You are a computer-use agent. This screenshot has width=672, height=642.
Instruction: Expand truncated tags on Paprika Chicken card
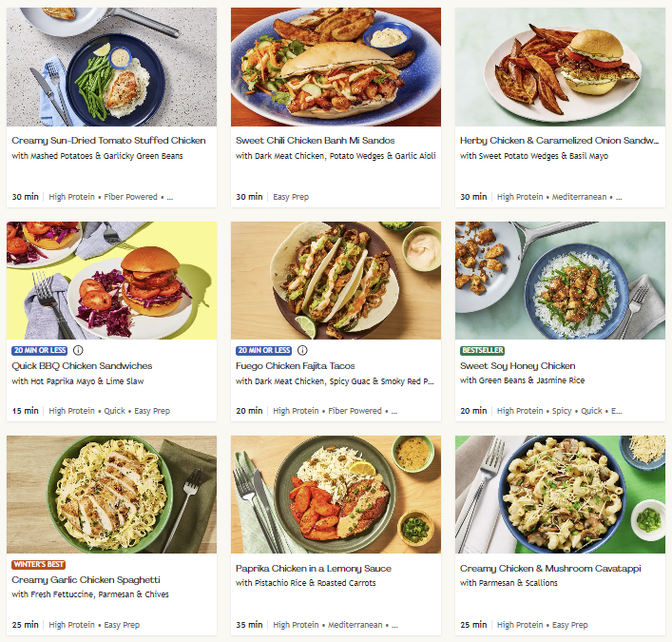(x=394, y=625)
